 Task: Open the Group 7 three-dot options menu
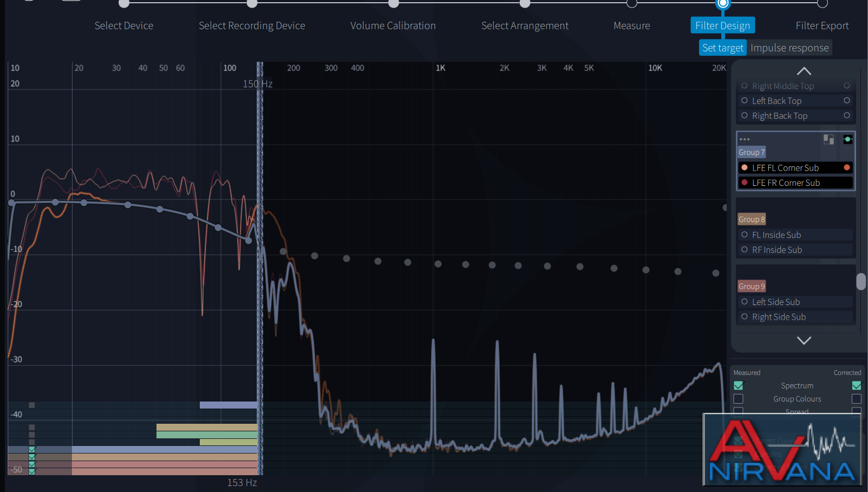(745, 139)
